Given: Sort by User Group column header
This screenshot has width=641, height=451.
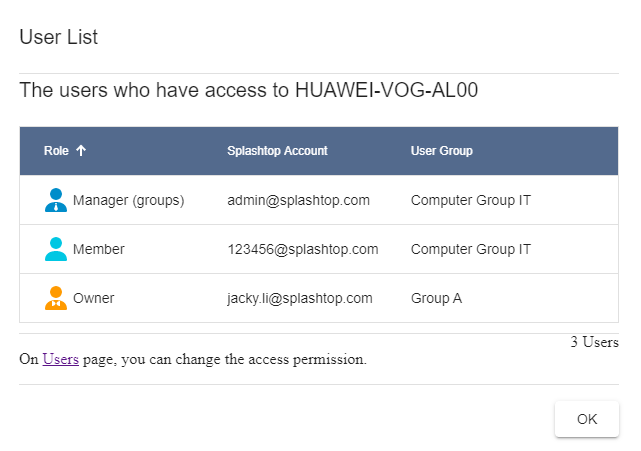Looking at the screenshot, I should click(x=442, y=150).
